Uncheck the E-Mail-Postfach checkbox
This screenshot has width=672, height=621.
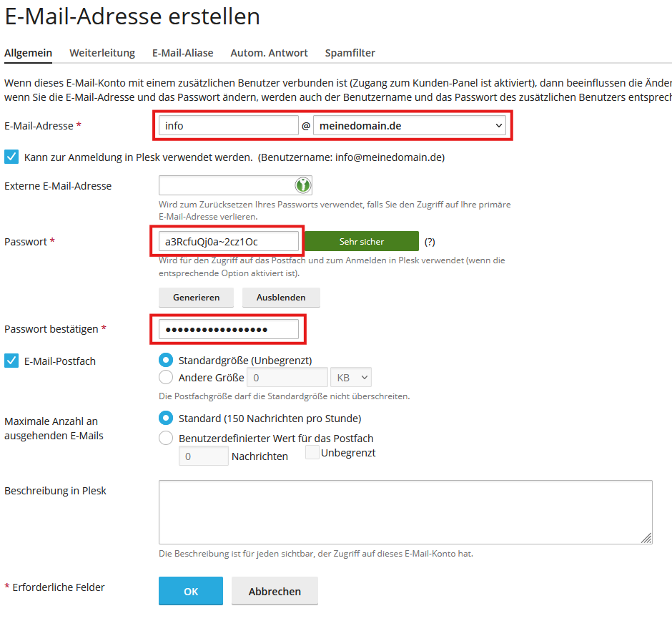pyautogui.click(x=11, y=361)
